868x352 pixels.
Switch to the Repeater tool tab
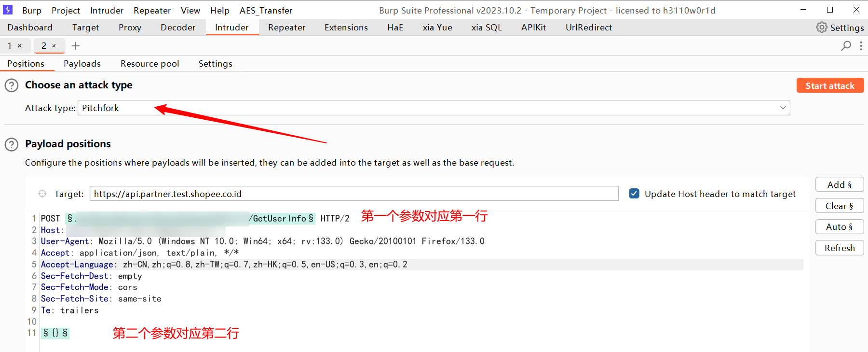[x=286, y=28]
